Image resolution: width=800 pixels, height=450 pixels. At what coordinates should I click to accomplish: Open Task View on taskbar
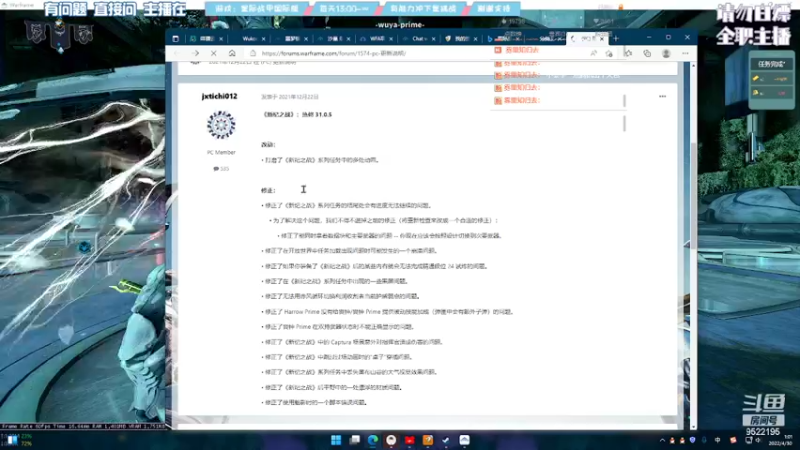coord(355,440)
